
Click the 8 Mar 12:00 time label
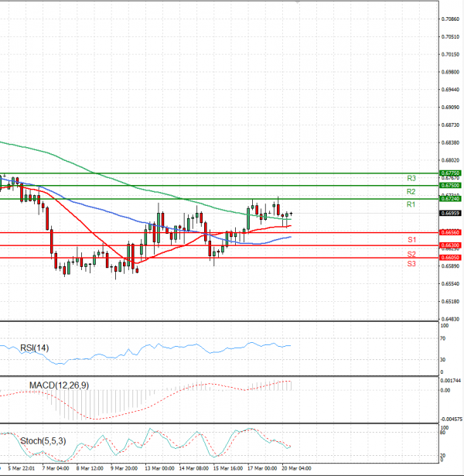90,468
